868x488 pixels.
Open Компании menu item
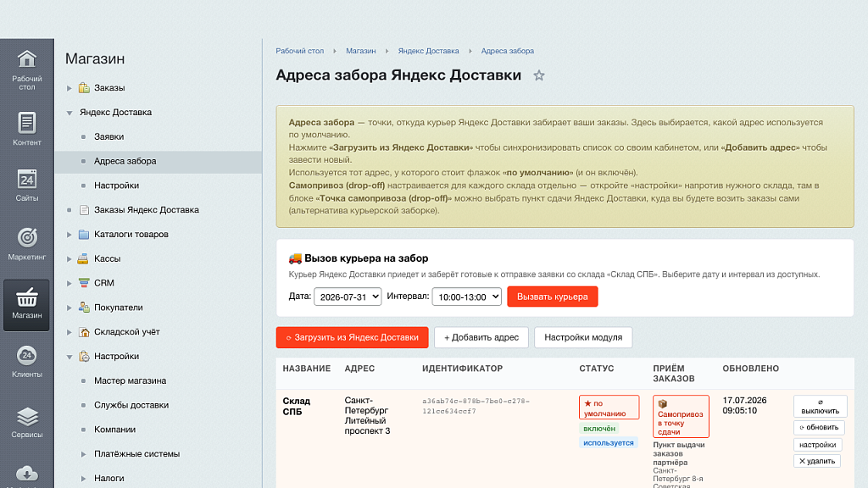114,430
